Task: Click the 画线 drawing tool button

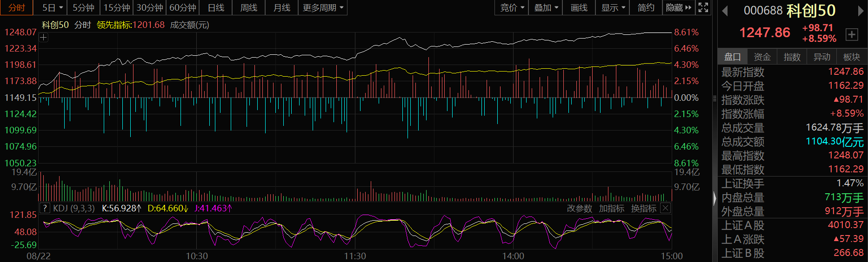Action: pos(579,7)
